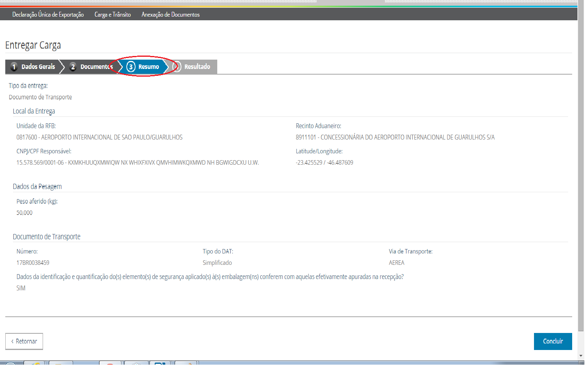Click the vertical scrollbar track

coord(581,343)
